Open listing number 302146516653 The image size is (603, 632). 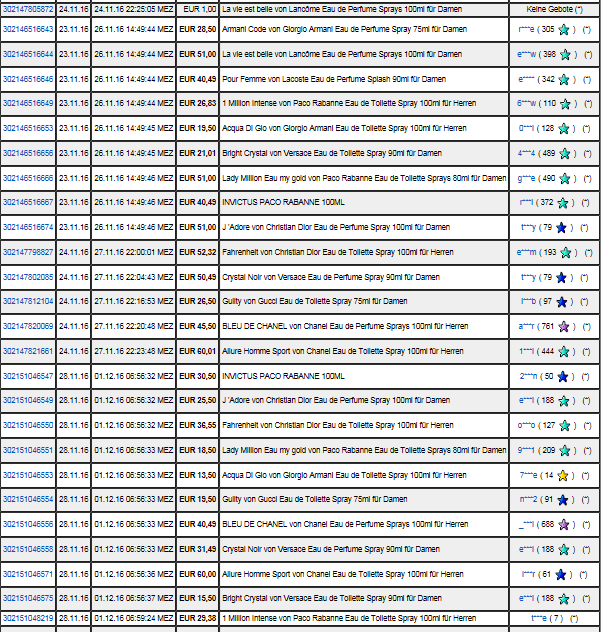28,129
